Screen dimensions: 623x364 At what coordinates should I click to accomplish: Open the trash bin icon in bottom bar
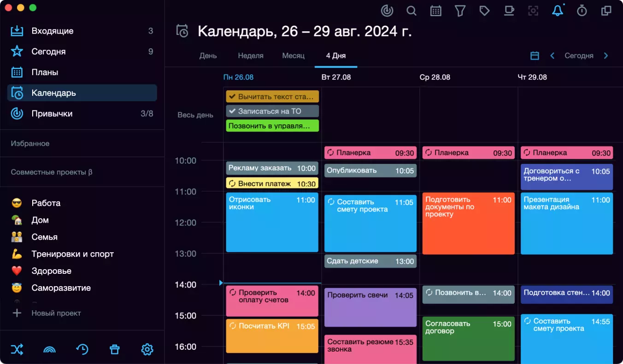pyautogui.click(x=114, y=350)
